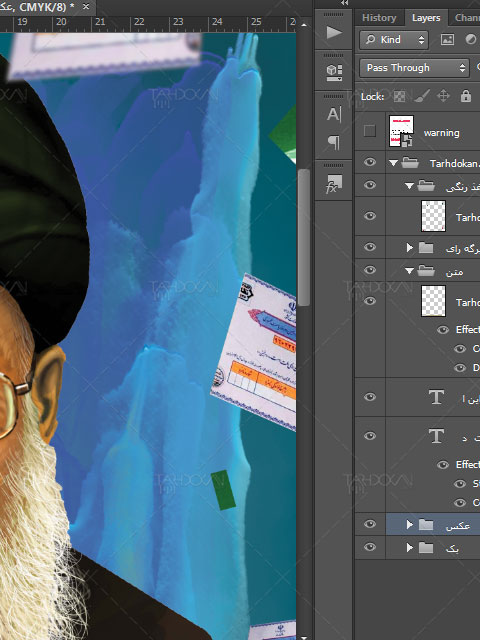Open the Pass Through blend mode dropdown

414,68
